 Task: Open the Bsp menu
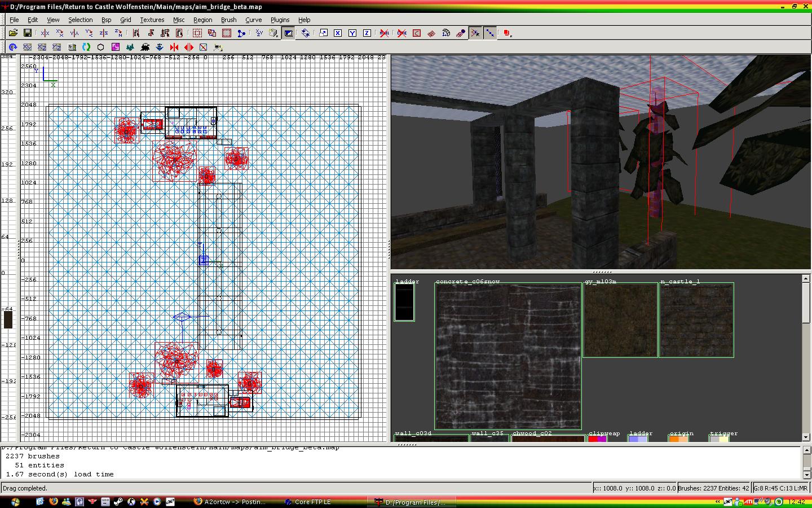pos(106,20)
